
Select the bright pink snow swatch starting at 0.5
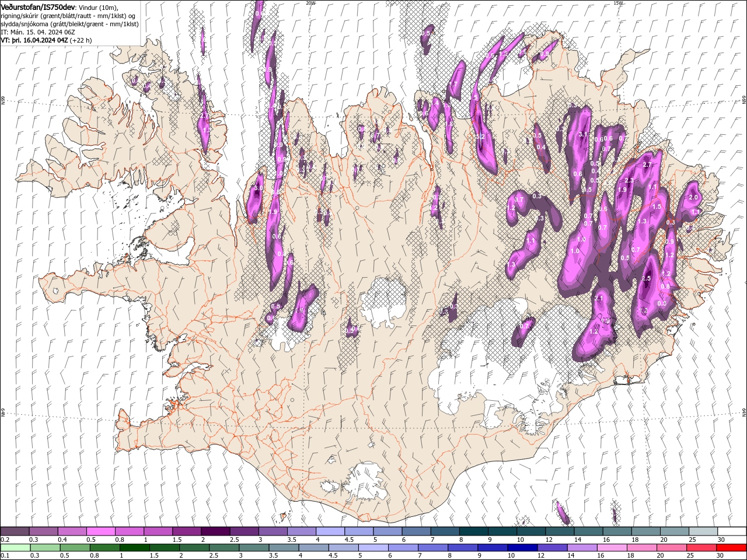100,531
